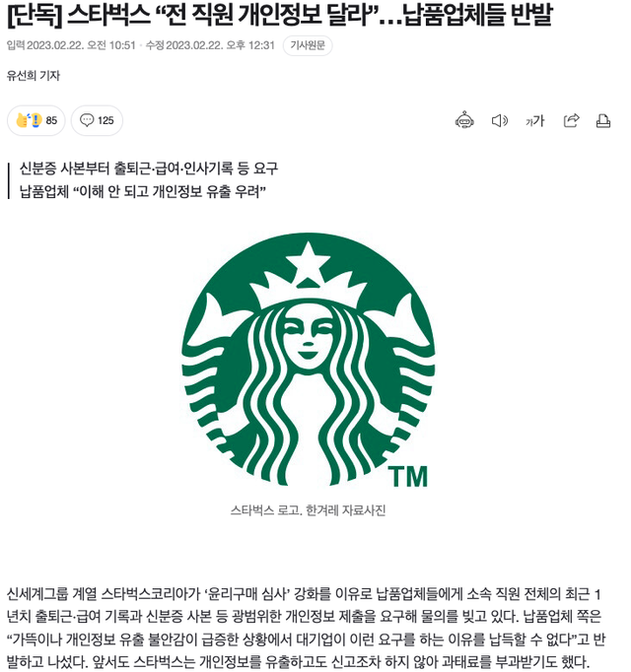Click the Starbucks siren logo image
Screen dimensions: 631x672
tap(309, 361)
